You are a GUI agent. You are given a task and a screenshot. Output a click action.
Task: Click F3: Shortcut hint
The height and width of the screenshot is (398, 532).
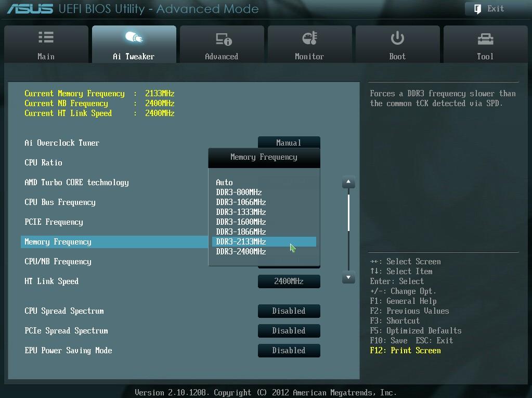point(395,320)
